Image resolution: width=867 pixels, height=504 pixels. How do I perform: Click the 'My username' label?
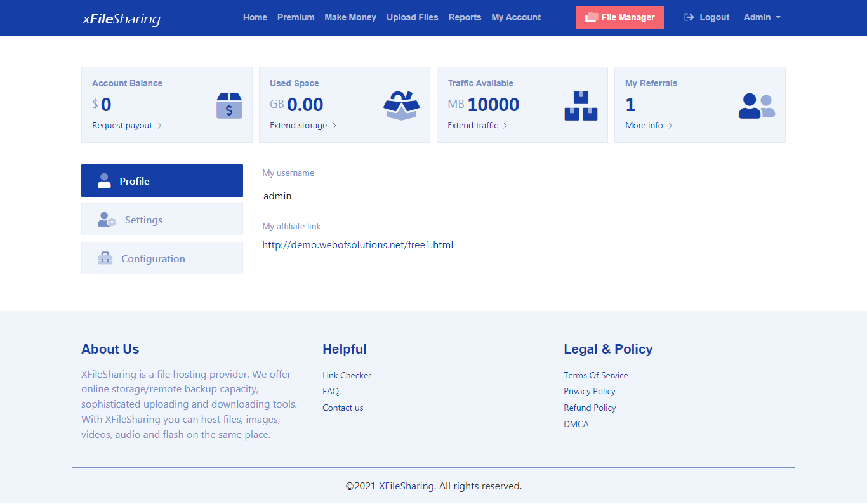(288, 173)
